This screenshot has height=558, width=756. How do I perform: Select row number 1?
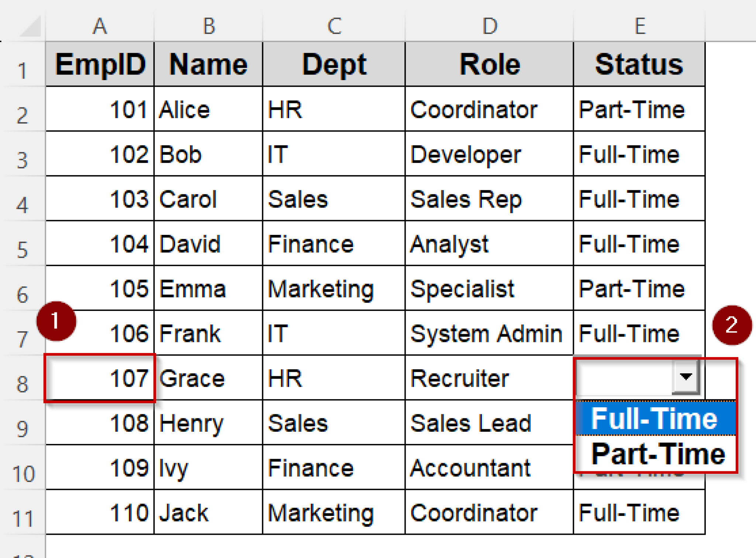click(x=22, y=69)
